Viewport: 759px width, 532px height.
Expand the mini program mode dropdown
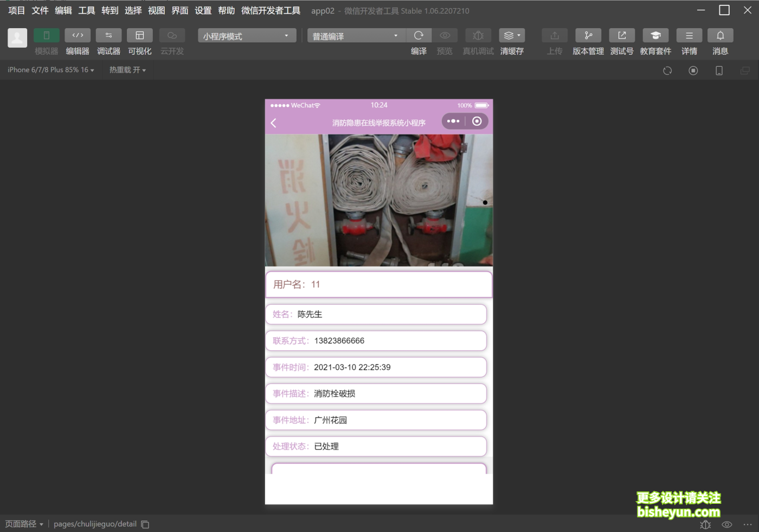click(x=247, y=36)
